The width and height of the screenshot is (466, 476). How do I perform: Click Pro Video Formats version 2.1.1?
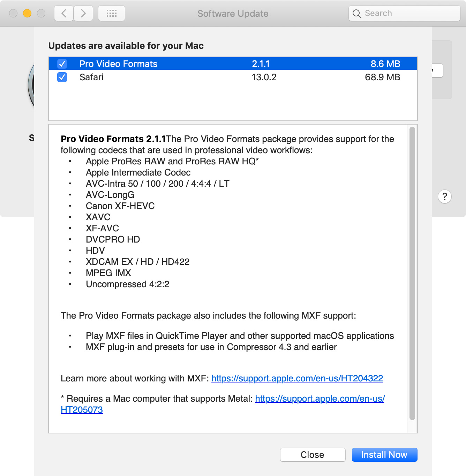point(261,64)
